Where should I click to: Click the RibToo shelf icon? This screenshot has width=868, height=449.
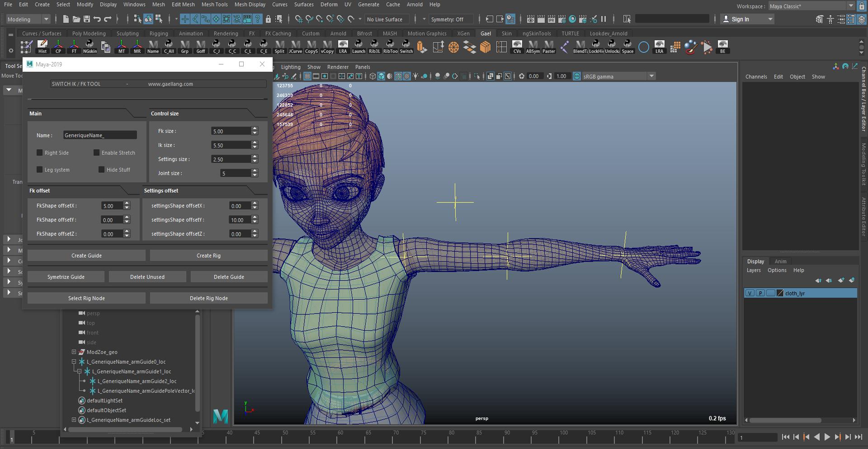coord(390,46)
